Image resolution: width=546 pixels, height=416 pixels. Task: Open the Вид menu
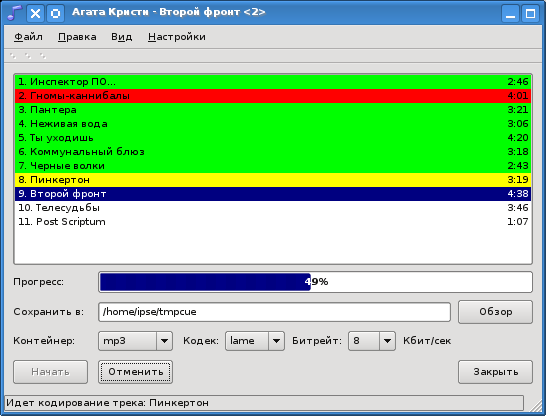(122, 37)
